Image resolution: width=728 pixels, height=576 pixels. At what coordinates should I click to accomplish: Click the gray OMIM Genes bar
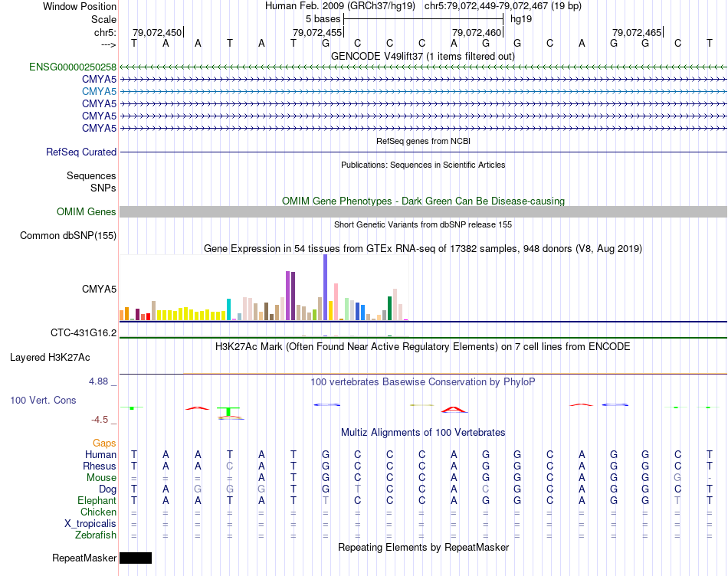click(x=423, y=211)
